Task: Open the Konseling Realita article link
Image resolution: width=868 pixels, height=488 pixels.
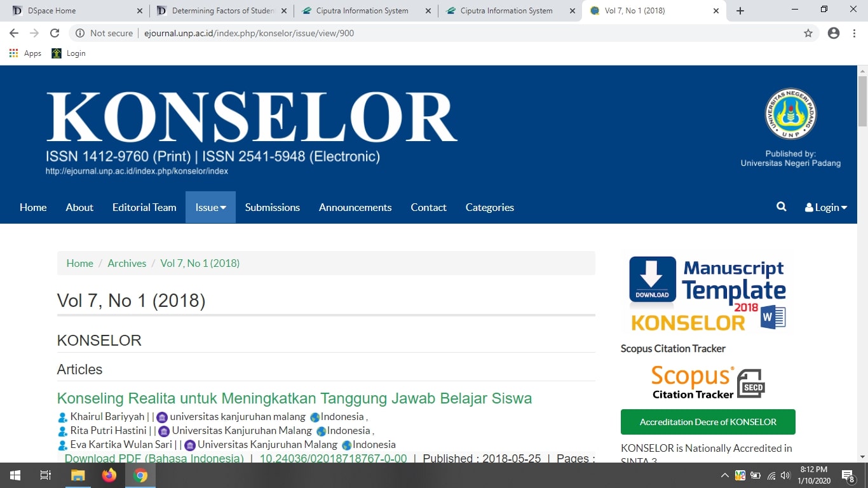Action: (x=294, y=398)
